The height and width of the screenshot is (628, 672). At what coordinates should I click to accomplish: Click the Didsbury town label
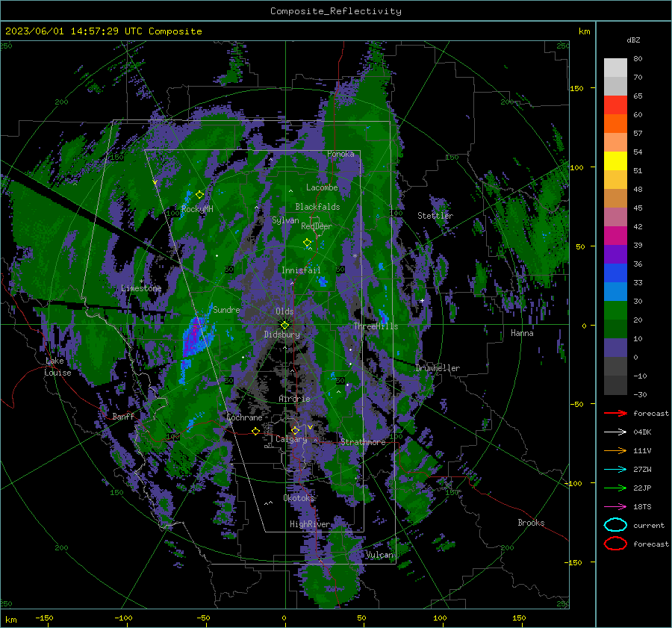click(281, 335)
